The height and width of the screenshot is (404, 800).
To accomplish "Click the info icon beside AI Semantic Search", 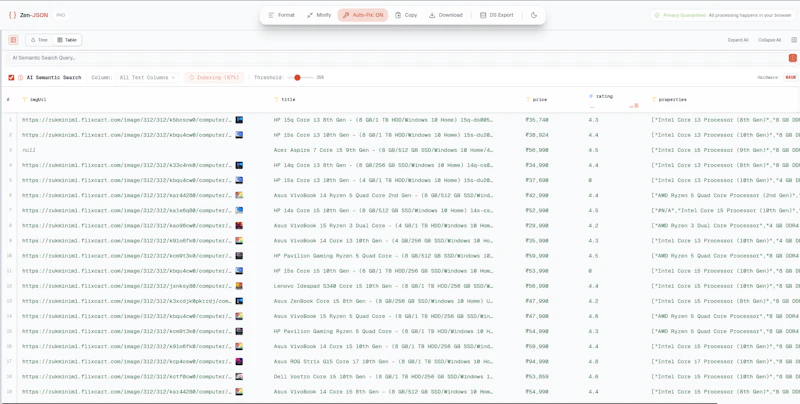I will tap(20, 78).
